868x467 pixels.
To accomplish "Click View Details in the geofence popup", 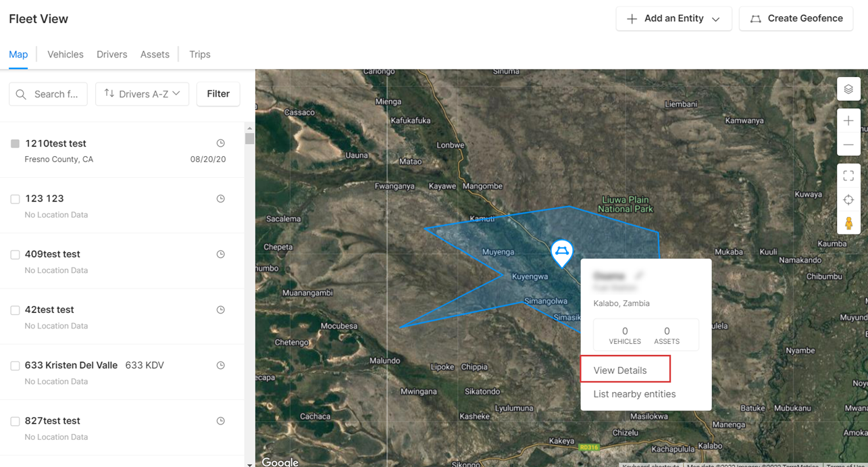I will [620, 370].
